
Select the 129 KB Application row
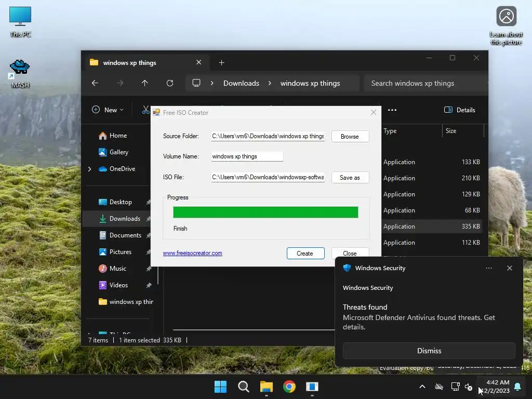tap(432, 194)
